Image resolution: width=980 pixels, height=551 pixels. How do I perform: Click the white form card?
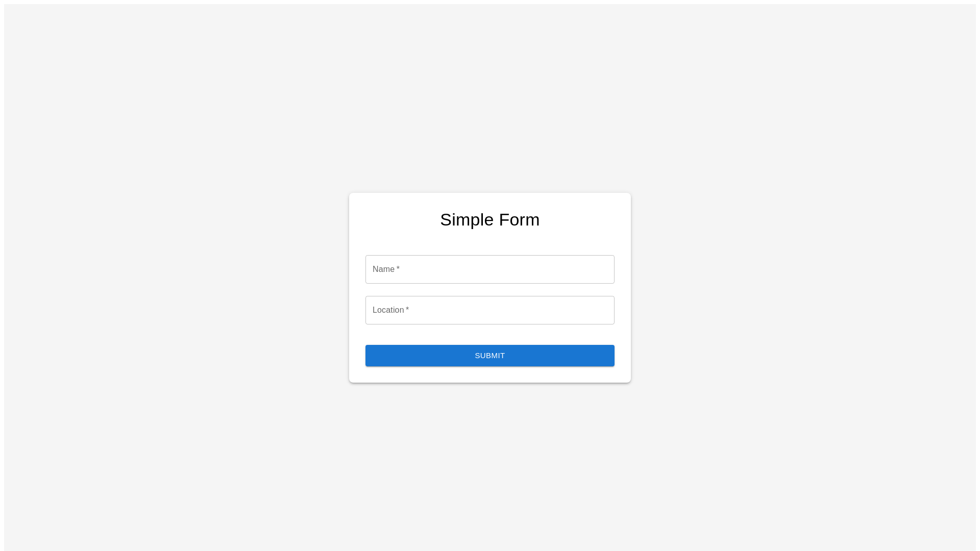[490, 240]
